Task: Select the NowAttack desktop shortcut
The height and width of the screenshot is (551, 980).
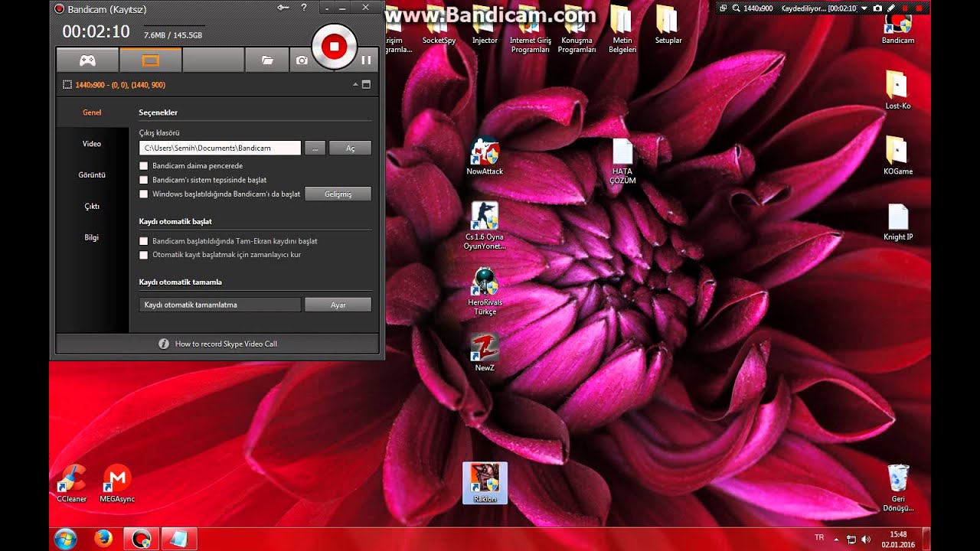Action: [485, 156]
